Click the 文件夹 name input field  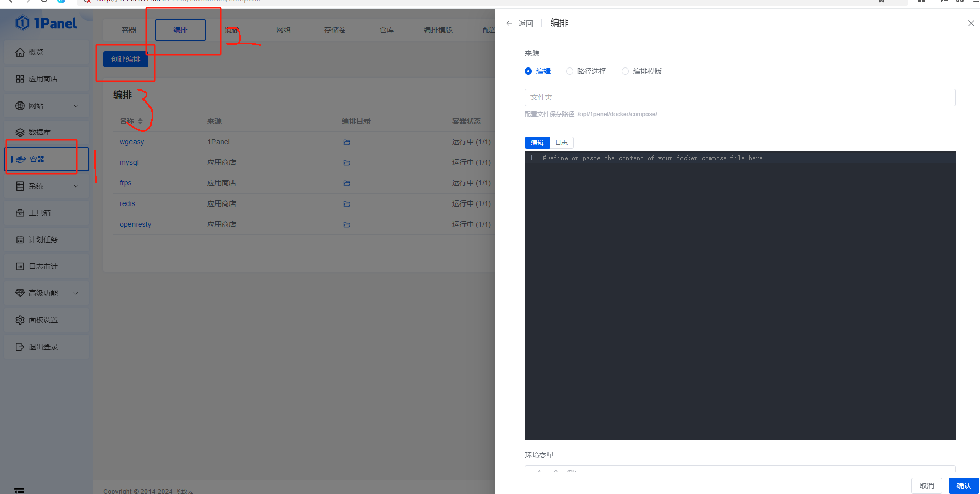tap(740, 97)
